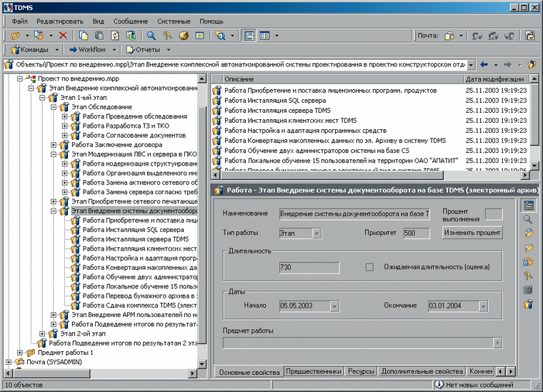This screenshot has height=392, width=543.
Task: Click the Команды toolbar button
Action: point(30,50)
